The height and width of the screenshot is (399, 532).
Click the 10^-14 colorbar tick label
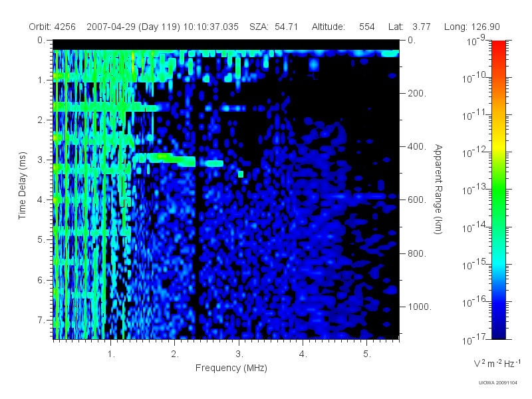474,227
